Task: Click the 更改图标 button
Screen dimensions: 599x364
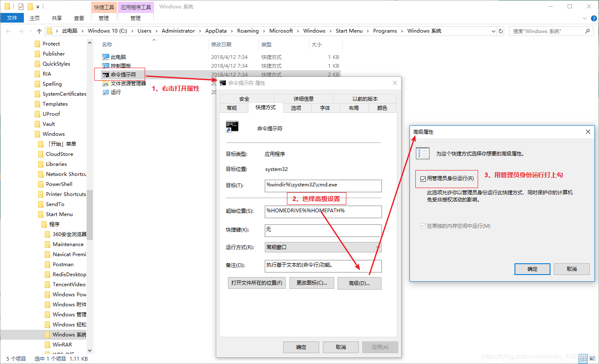Action: pos(312,283)
